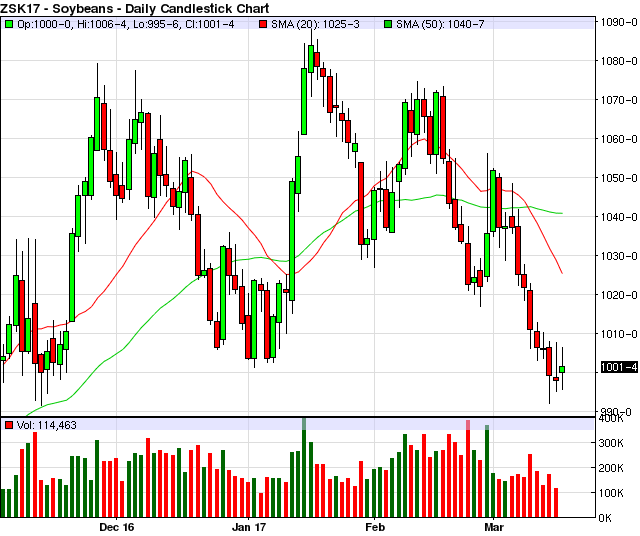Click the 1020-0 price axis label

619,295
